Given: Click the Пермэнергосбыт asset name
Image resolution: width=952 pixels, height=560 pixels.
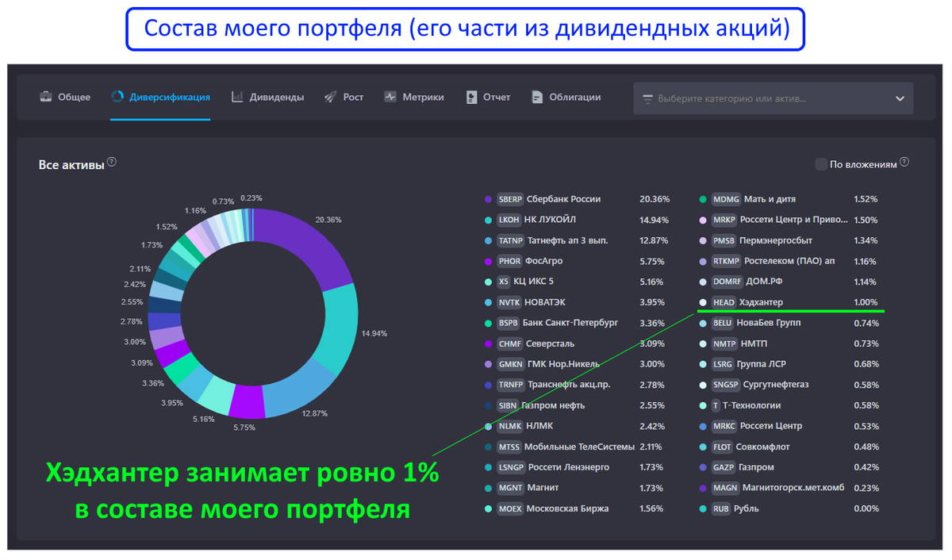Looking at the screenshot, I should [776, 240].
